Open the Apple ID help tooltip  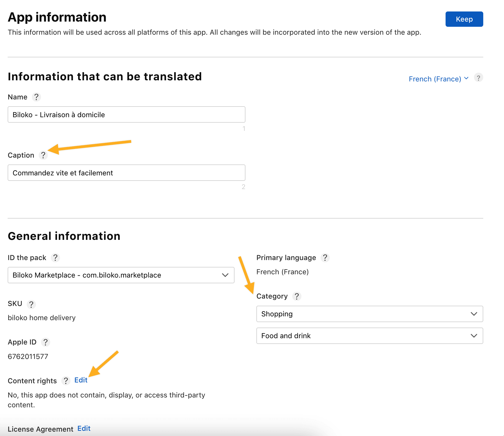click(x=46, y=342)
